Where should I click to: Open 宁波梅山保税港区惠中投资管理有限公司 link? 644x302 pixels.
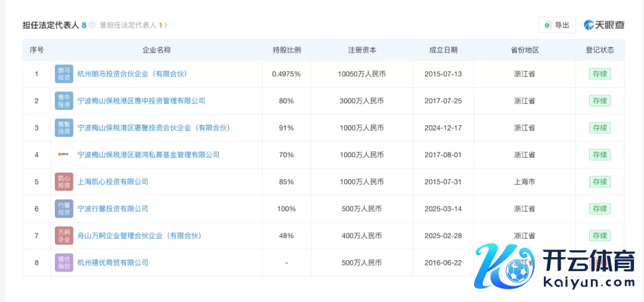pyautogui.click(x=141, y=101)
